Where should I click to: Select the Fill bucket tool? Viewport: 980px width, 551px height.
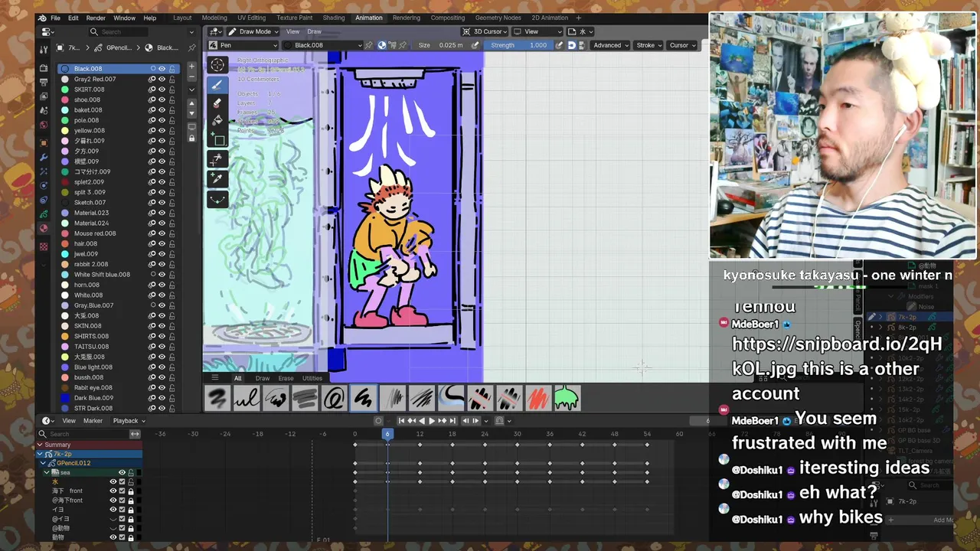click(x=217, y=120)
